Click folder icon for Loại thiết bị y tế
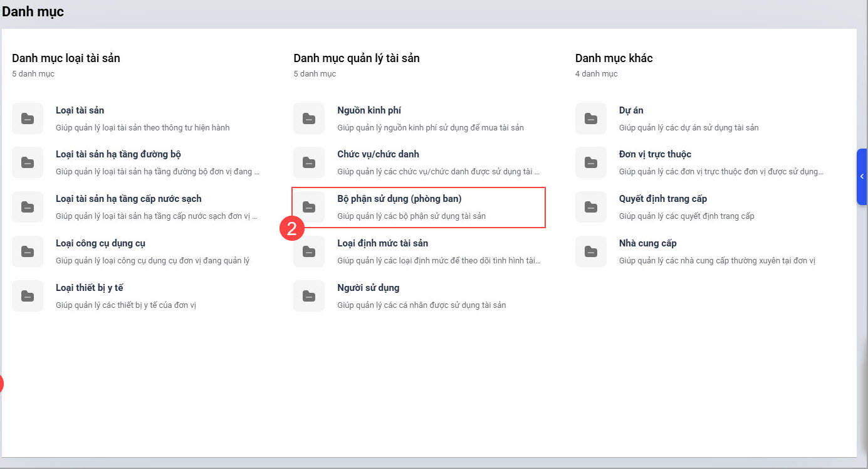The width and height of the screenshot is (868, 469). (28, 296)
